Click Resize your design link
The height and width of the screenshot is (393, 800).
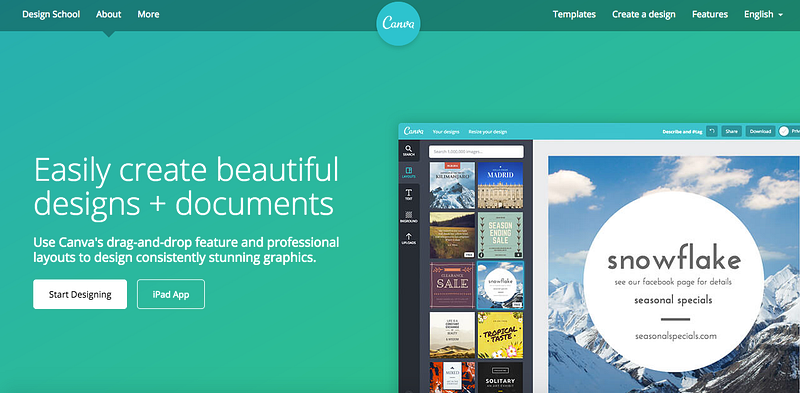pos(488,132)
